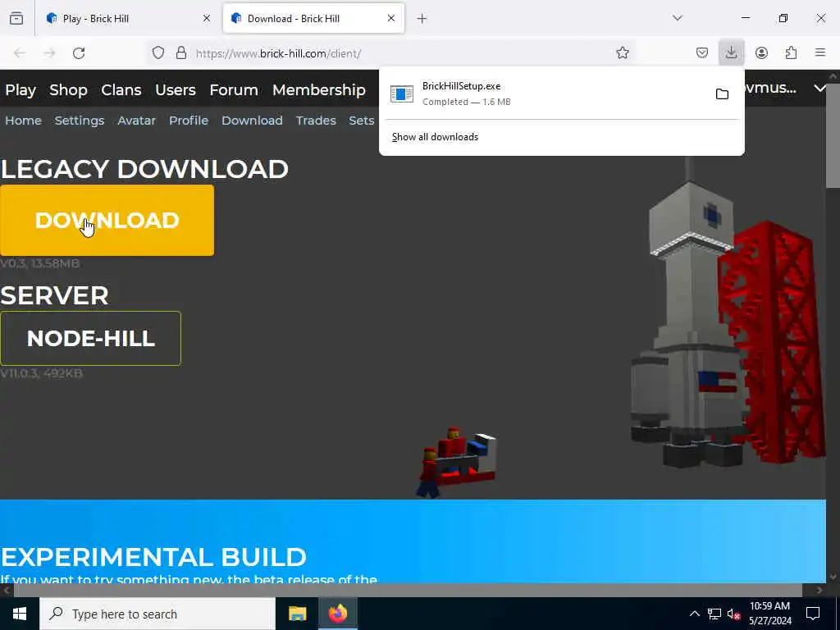
Task: Switch to Play - Brick Hill tab
Action: [x=126, y=19]
